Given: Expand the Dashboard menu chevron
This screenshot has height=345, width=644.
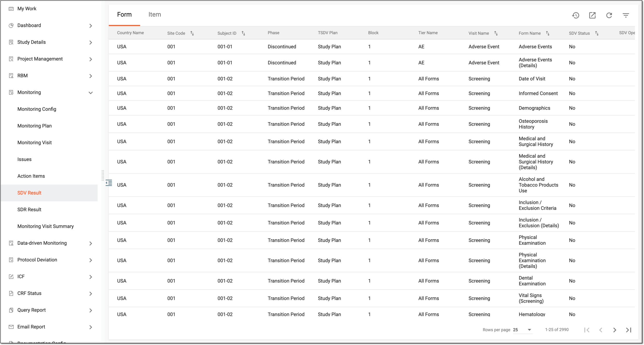Looking at the screenshot, I should [91, 26].
